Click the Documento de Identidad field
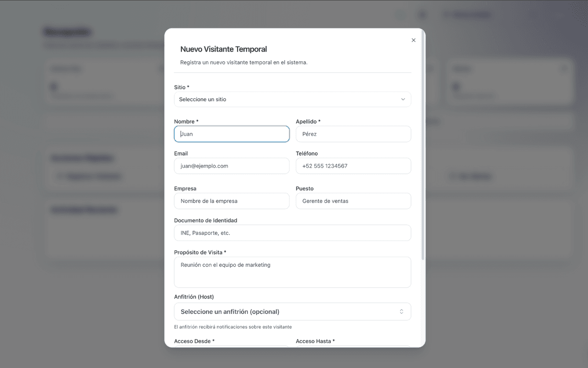Screen dimensions: 588x368 click(x=293, y=233)
